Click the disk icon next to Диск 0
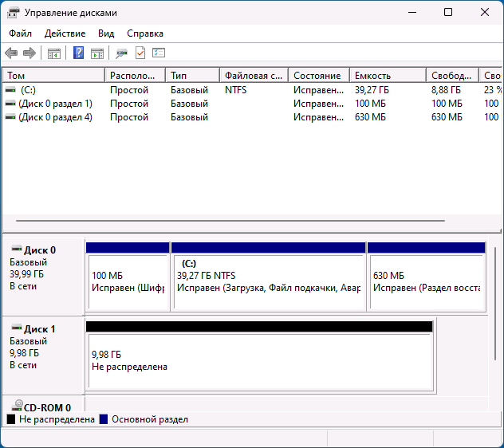This screenshot has width=504, height=448. (x=17, y=249)
